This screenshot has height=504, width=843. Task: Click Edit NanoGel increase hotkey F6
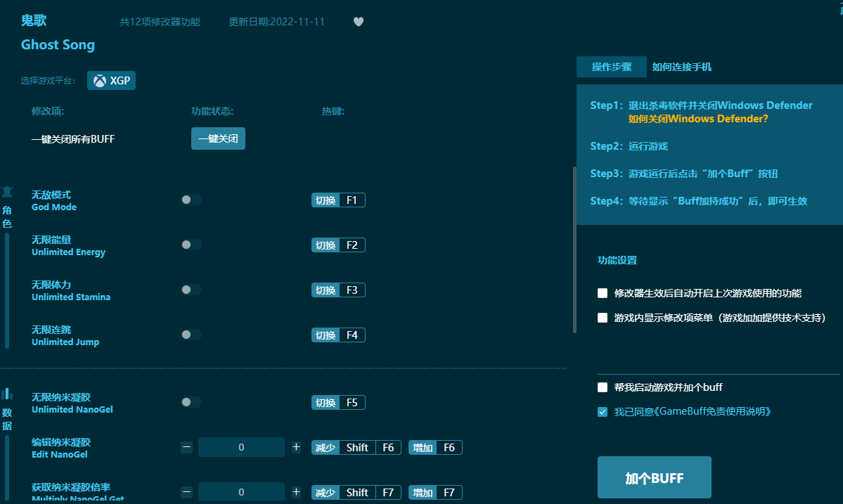[x=435, y=448]
